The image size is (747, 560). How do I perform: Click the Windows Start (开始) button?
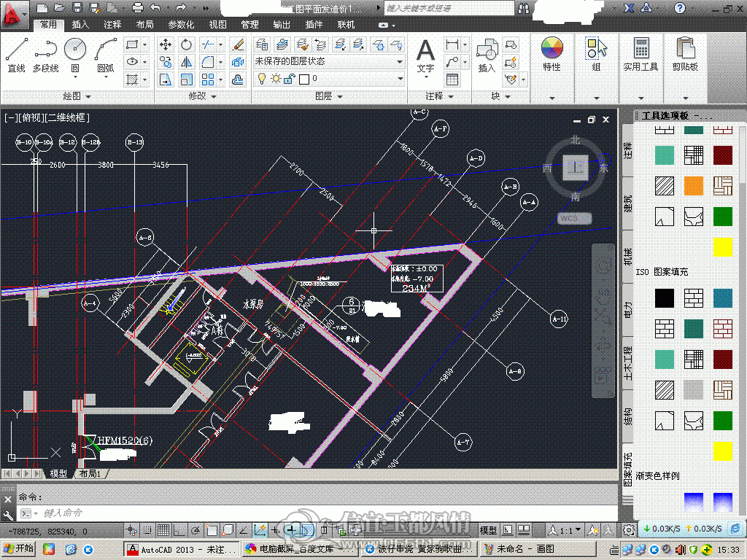(x=18, y=549)
